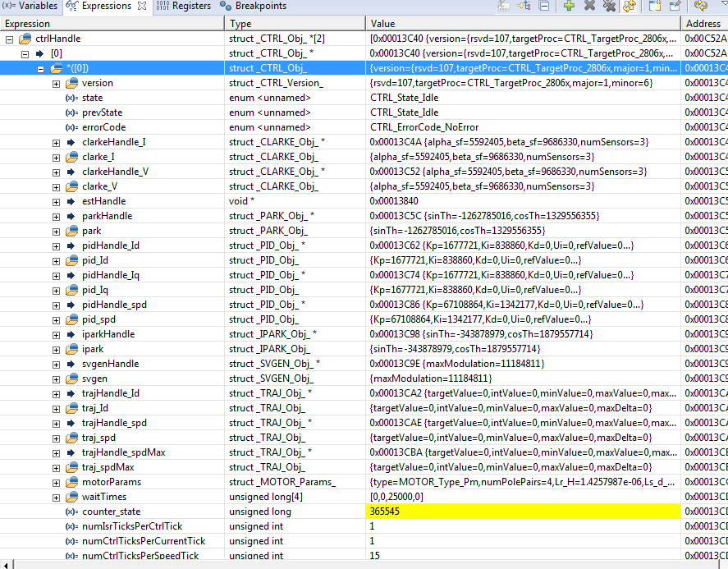The height and width of the screenshot is (569, 728).
Task: Select the iparkHandle row name
Action: [108, 334]
